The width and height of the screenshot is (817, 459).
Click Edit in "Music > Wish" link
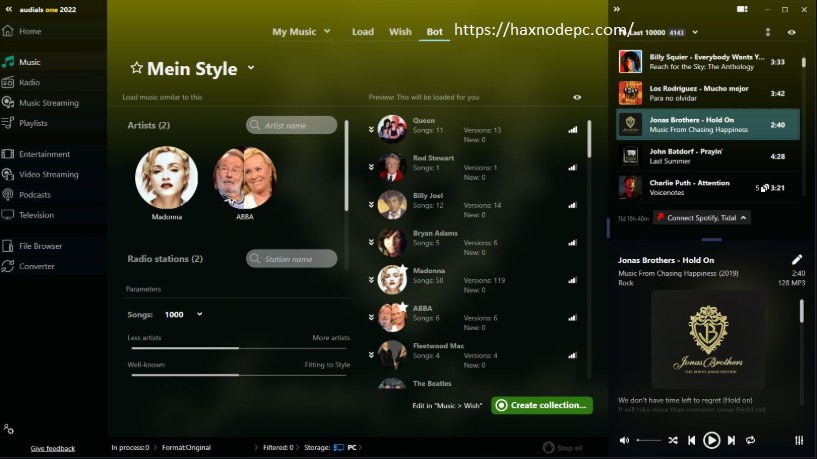click(x=447, y=405)
